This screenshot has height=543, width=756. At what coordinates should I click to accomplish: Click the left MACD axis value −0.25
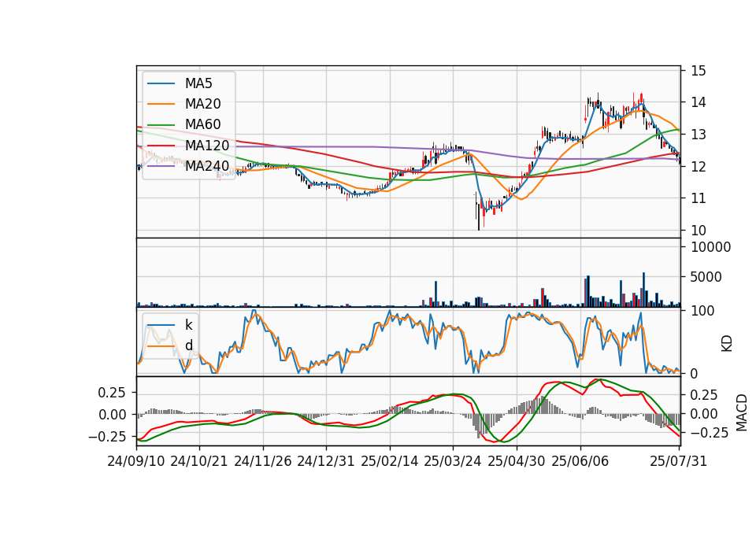coord(107,437)
